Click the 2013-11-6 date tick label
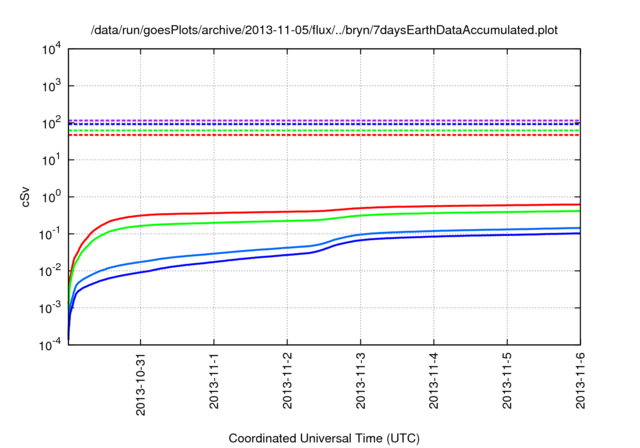Image resolution: width=640 pixels, height=448 pixels. tap(580, 381)
